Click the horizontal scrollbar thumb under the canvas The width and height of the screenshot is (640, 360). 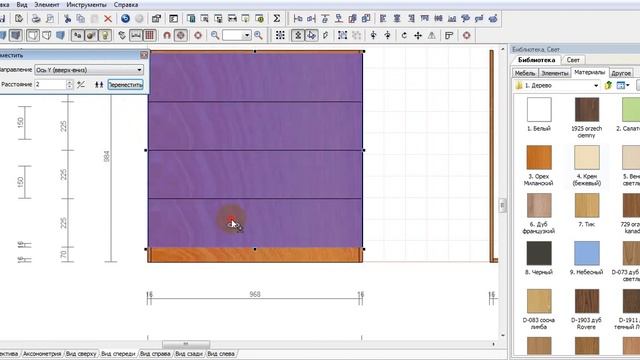[186, 344]
